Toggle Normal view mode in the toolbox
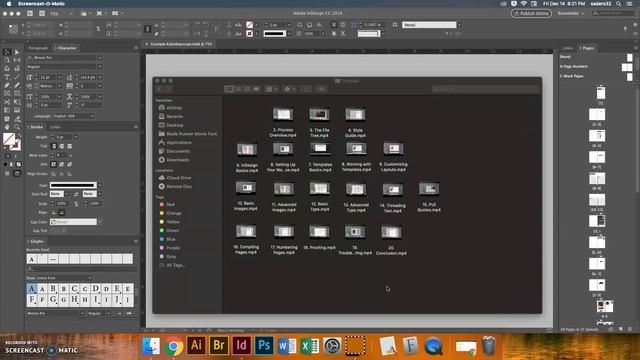The width and height of the screenshot is (640, 360). [7, 173]
